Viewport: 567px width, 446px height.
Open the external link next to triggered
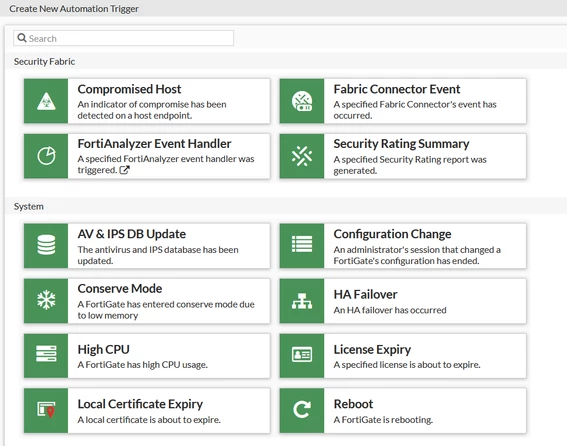coord(124,170)
